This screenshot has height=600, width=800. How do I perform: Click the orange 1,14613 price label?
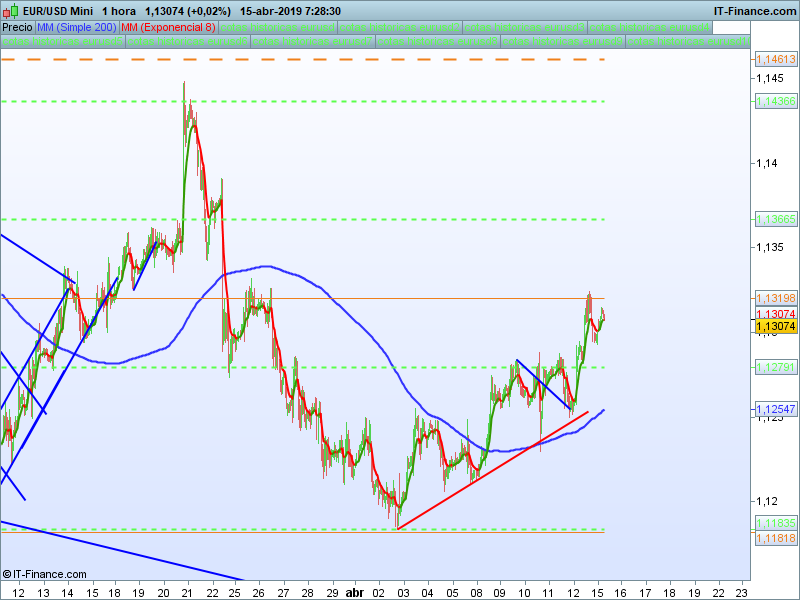[x=776, y=59]
